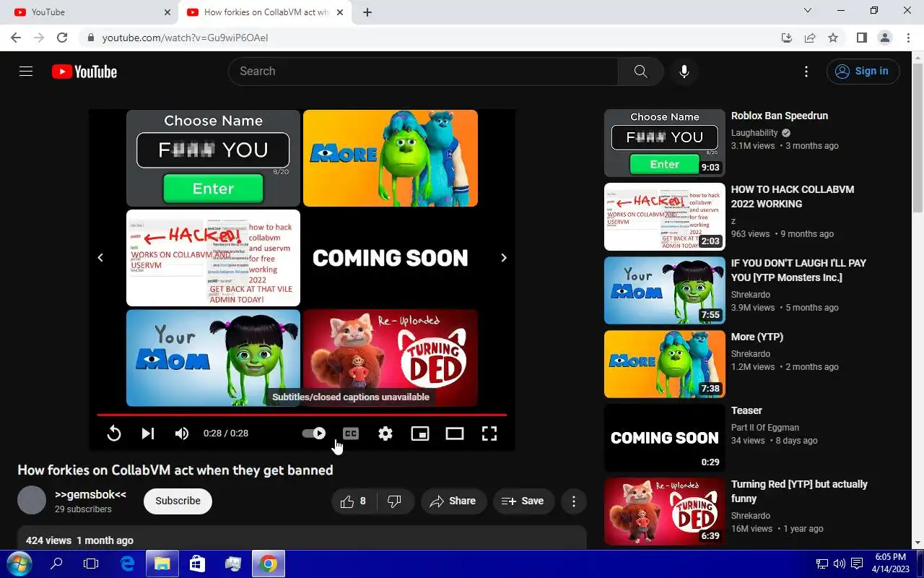Open Chrome profile icon
This screenshot has width=924, height=578.
click(885, 38)
